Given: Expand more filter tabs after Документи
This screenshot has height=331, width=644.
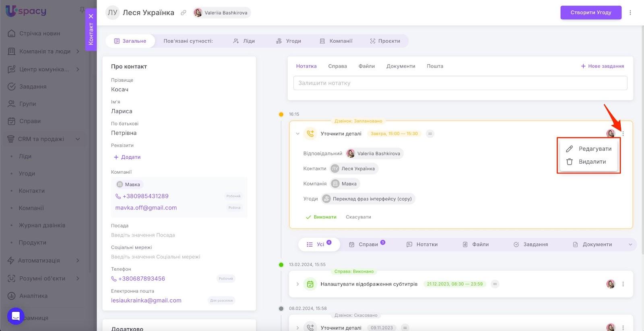Looking at the screenshot, I should pyautogui.click(x=630, y=245).
